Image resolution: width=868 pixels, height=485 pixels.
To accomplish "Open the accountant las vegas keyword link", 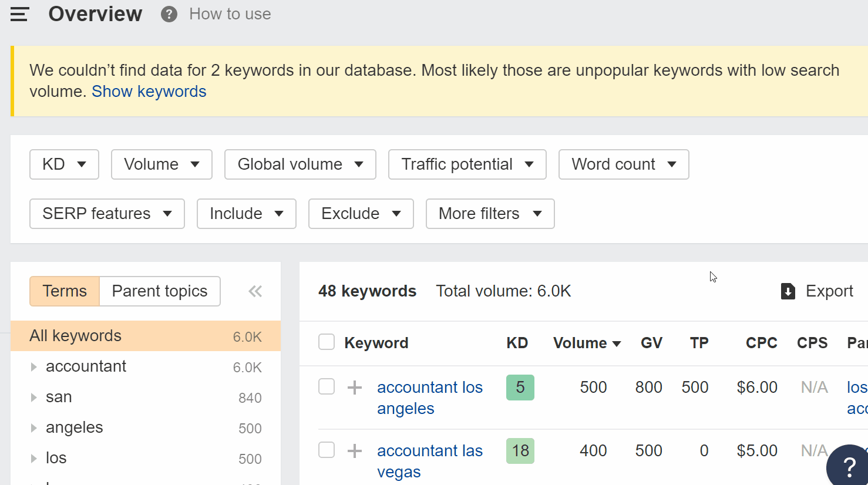I will click(x=430, y=461).
